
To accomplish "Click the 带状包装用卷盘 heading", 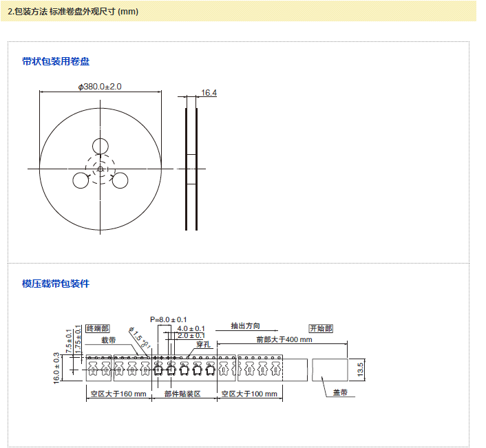I will 56,62.
